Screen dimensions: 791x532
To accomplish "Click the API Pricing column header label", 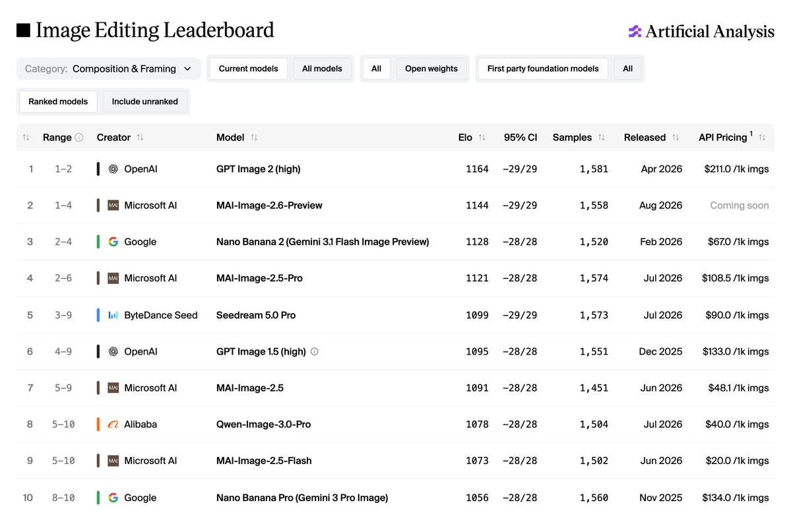I will pyautogui.click(x=722, y=138).
